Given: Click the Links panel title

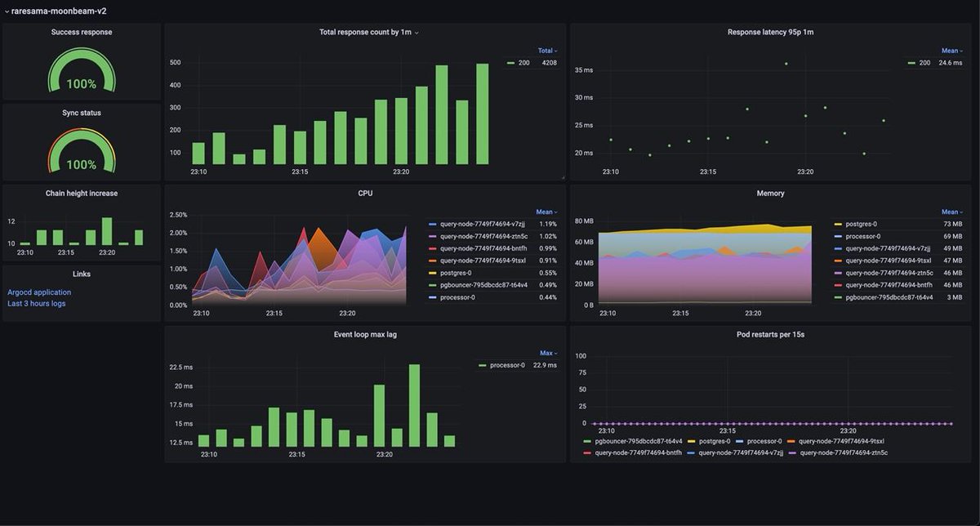Looking at the screenshot, I should coord(82,274).
